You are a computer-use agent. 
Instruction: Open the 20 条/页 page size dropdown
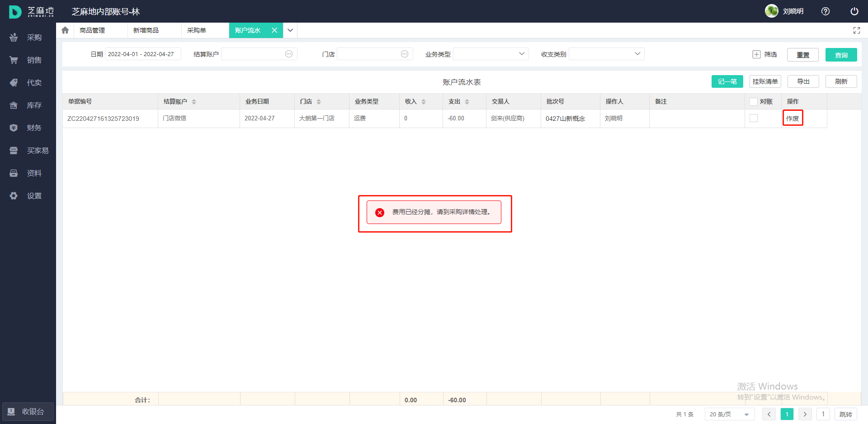tap(730, 414)
